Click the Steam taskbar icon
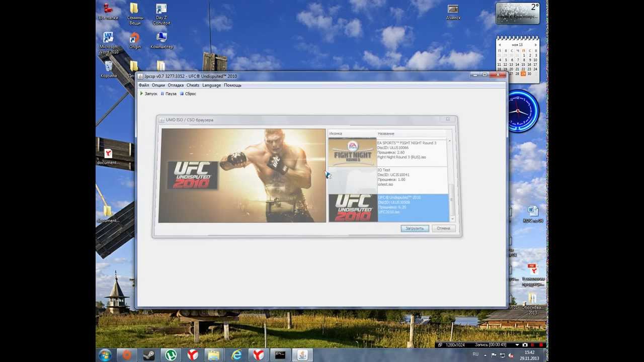Screen dimensions: 644x362 (148, 355)
